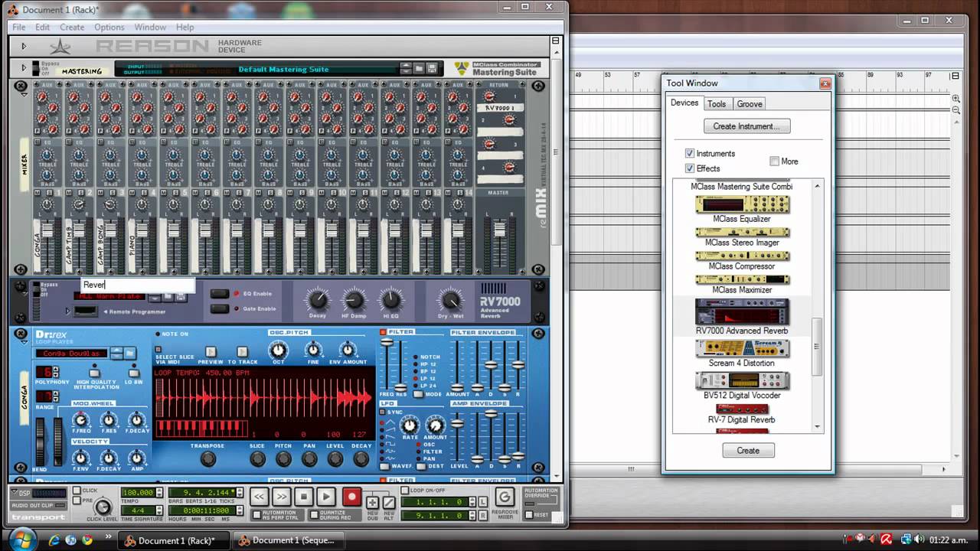Open the File menu
The height and width of the screenshot is (551, 980).
tap(20, 27)
